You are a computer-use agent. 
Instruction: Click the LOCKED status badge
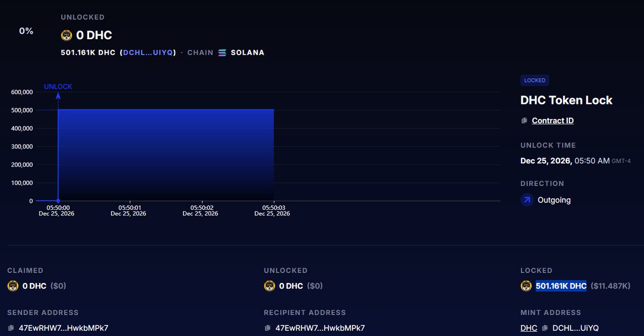(535, 80)
